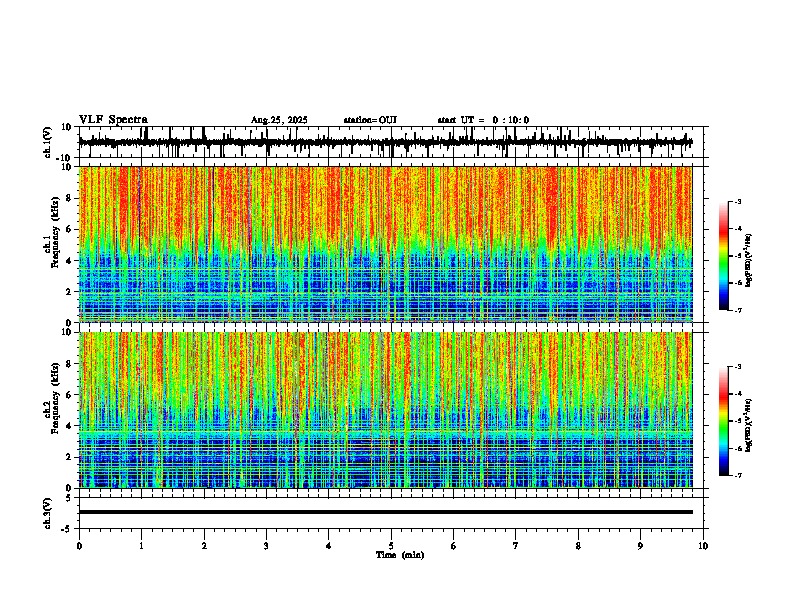Screen dimensions: 792x612
Task: Click the ch.2 spectrogram color scale bar
Action: (724, 421)
